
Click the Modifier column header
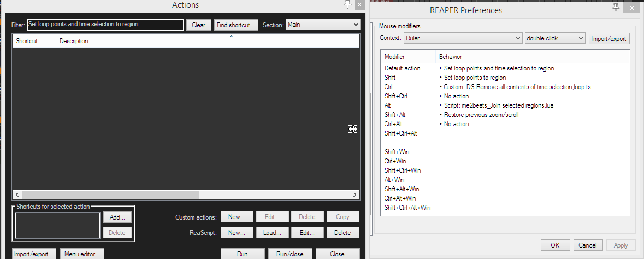408,57
